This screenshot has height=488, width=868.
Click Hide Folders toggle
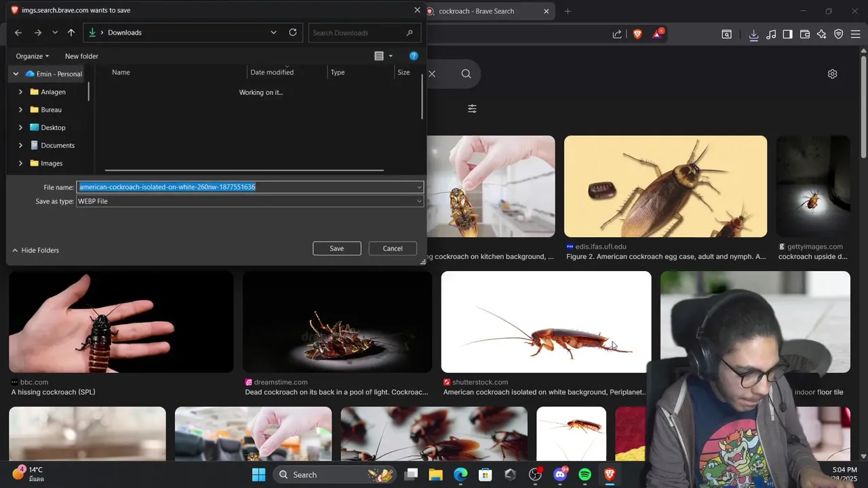pos(36,250)
